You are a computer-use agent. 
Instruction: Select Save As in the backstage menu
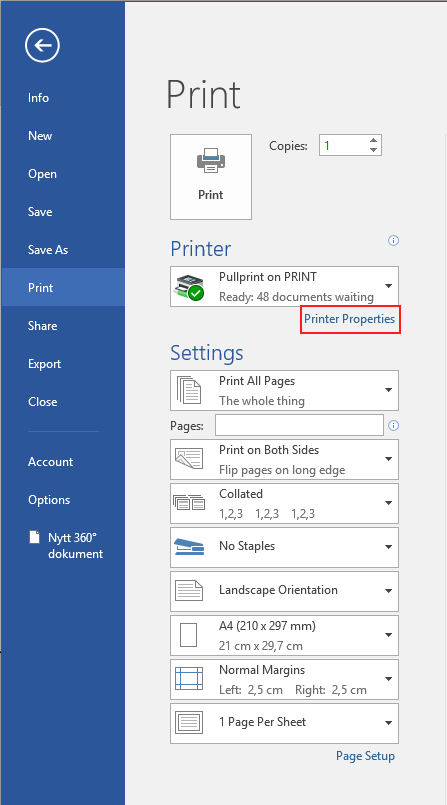point(63,250)
